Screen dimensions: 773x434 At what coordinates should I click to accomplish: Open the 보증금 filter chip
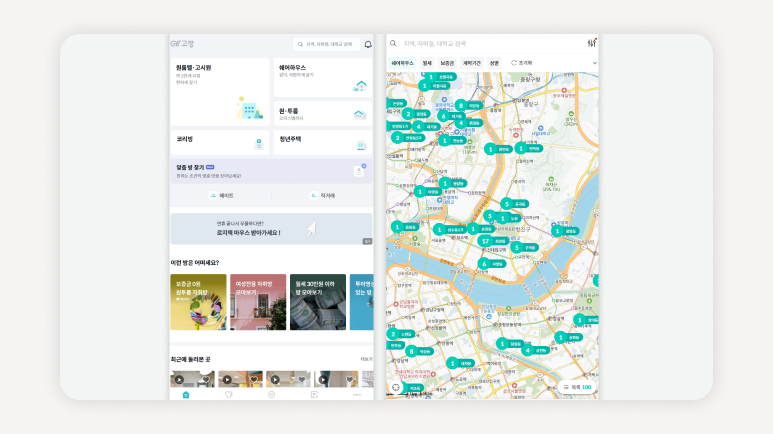447,63
